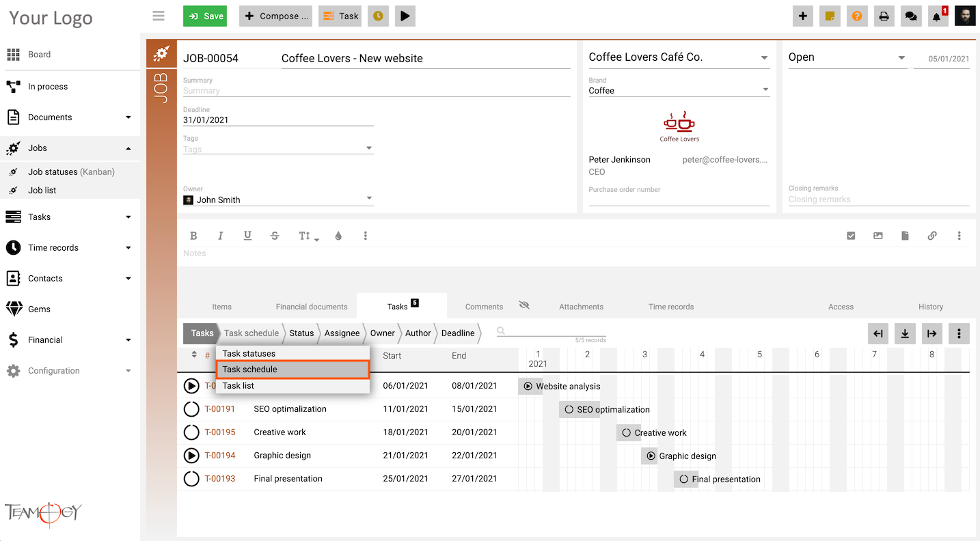Click the search magnifier in tasks
980x541 pixels.
(501, 331)
